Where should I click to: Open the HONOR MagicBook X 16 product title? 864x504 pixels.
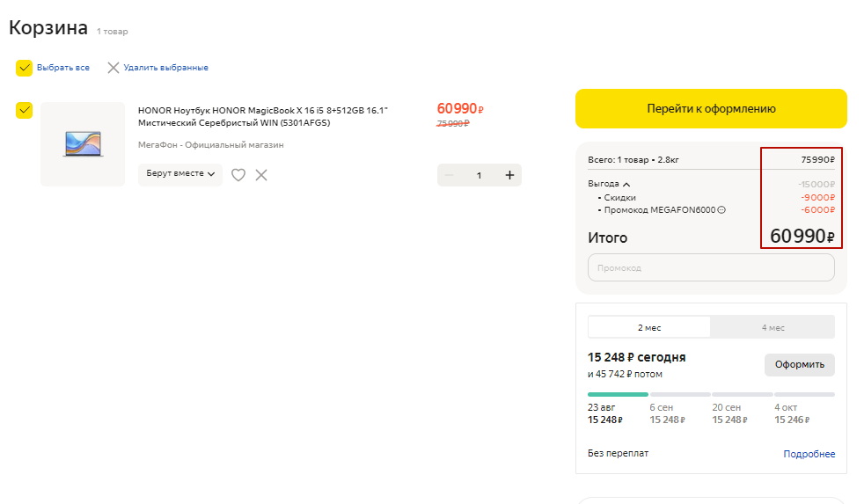pos(263,117)
